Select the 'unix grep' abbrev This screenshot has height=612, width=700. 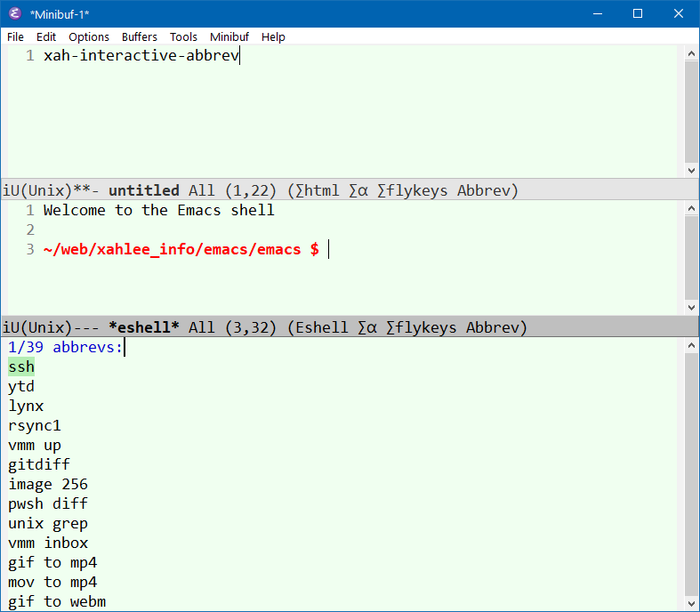pyautogui.click(x=48, y=523)
